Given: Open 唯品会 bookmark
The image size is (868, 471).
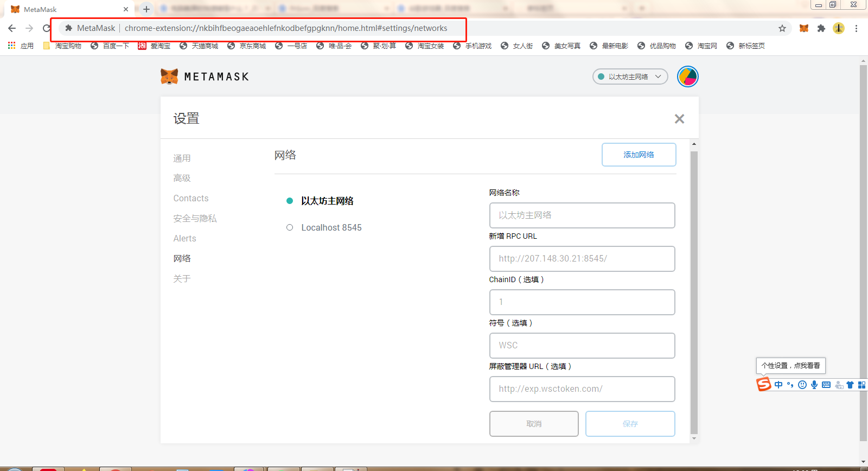Looking at the screenshot, I should coord(334,46).
